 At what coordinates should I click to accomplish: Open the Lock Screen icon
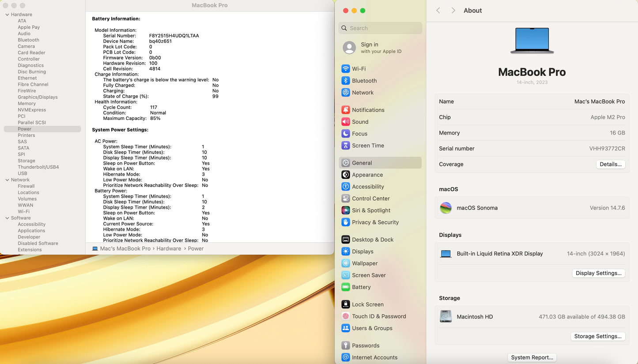click(346, 304)
